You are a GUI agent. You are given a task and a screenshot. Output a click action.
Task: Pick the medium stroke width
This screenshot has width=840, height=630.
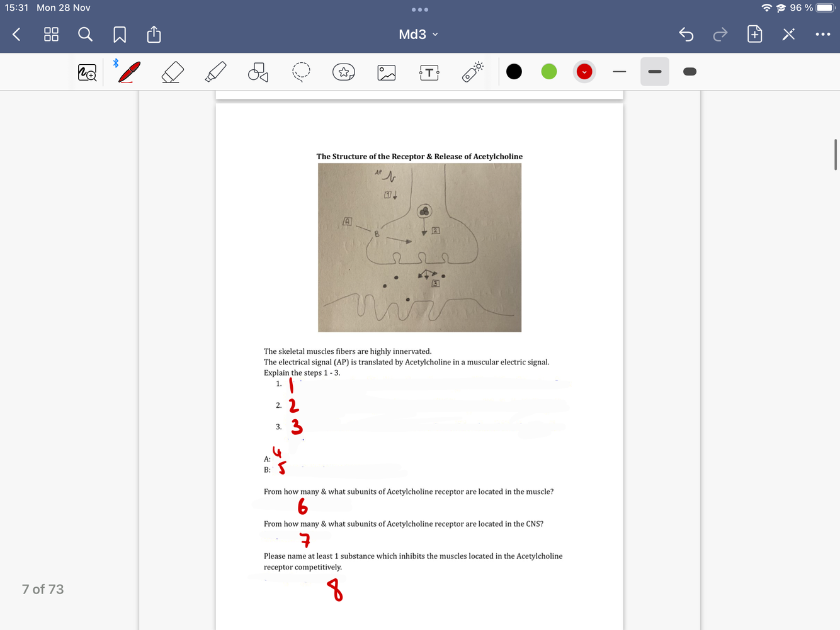coord(655,72)
